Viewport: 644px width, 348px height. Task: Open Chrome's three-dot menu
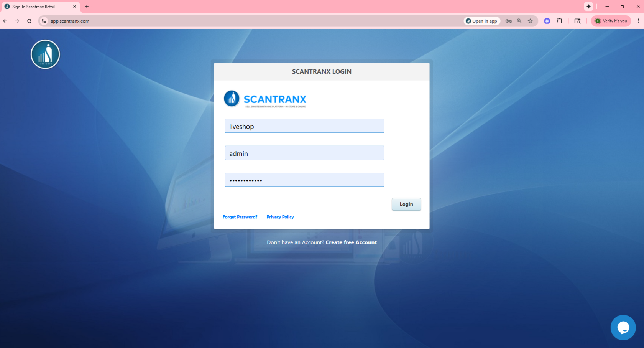[638, 21]
